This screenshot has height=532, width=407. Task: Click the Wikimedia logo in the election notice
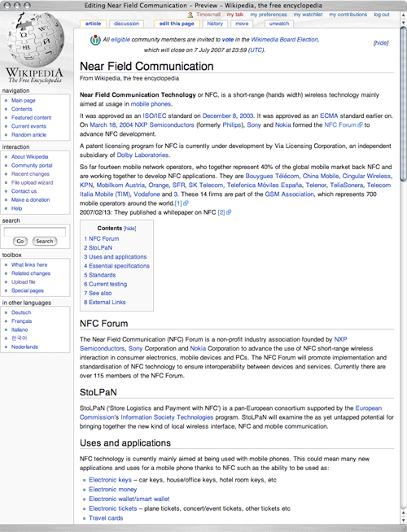coord(95,40)
